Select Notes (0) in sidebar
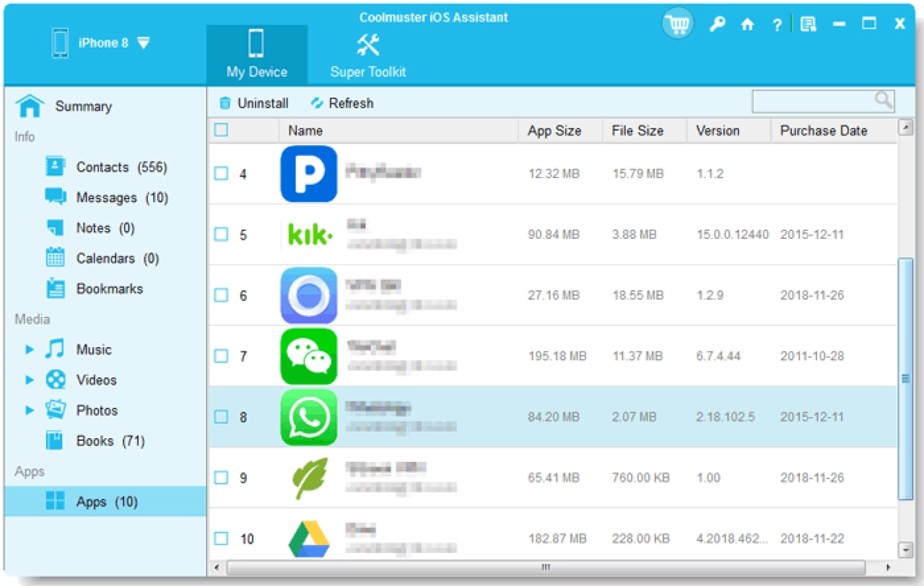 coord(105,228)
